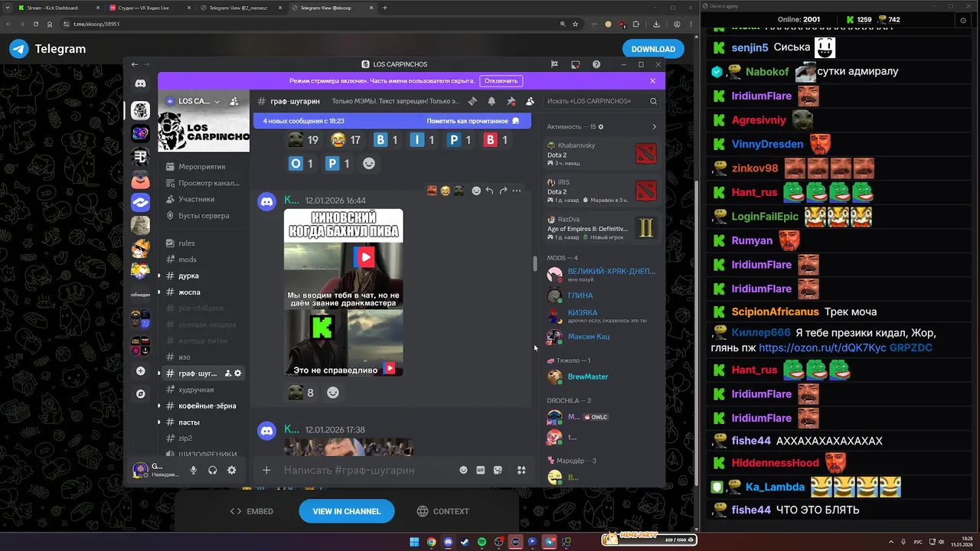Viewport: 980px width, 551px height.
Task: Switch to Telegram View @Z_memesz tab
Action: [x=242, y=8]
